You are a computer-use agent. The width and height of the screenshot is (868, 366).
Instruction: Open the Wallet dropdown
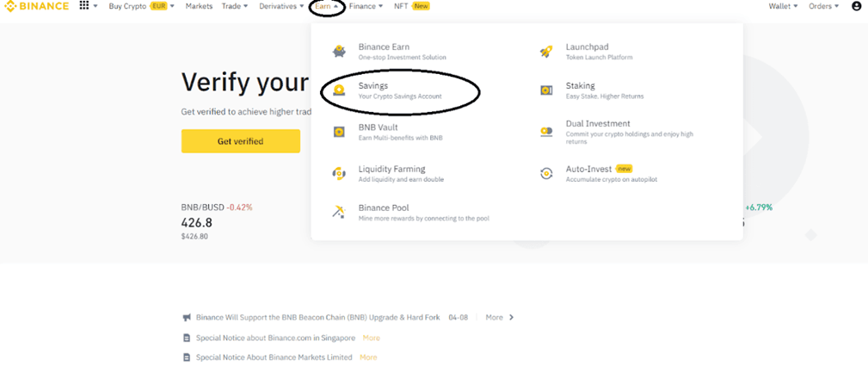783,6
